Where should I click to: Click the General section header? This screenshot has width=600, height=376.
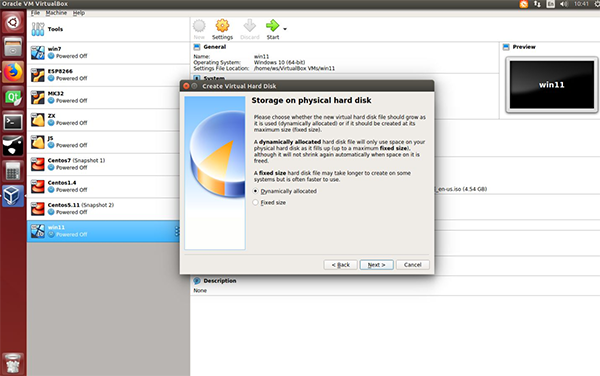(215, 47)
